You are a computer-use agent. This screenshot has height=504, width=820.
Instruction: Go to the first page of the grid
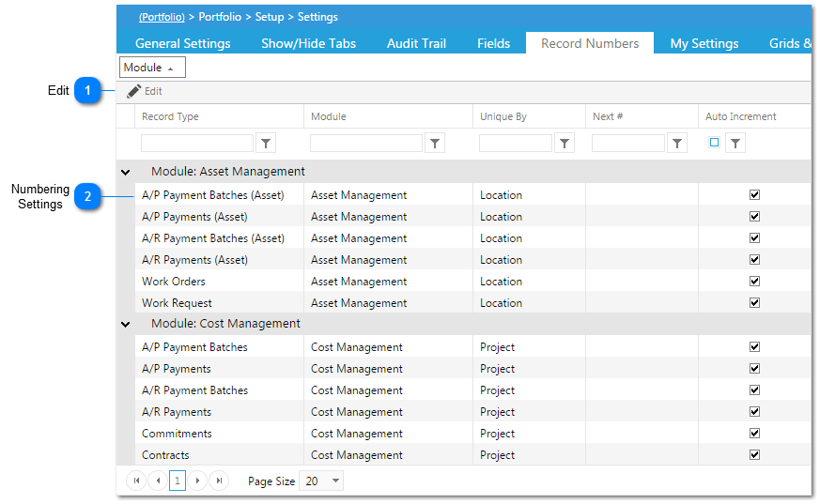pyautogui.click(x=136, y=481)
